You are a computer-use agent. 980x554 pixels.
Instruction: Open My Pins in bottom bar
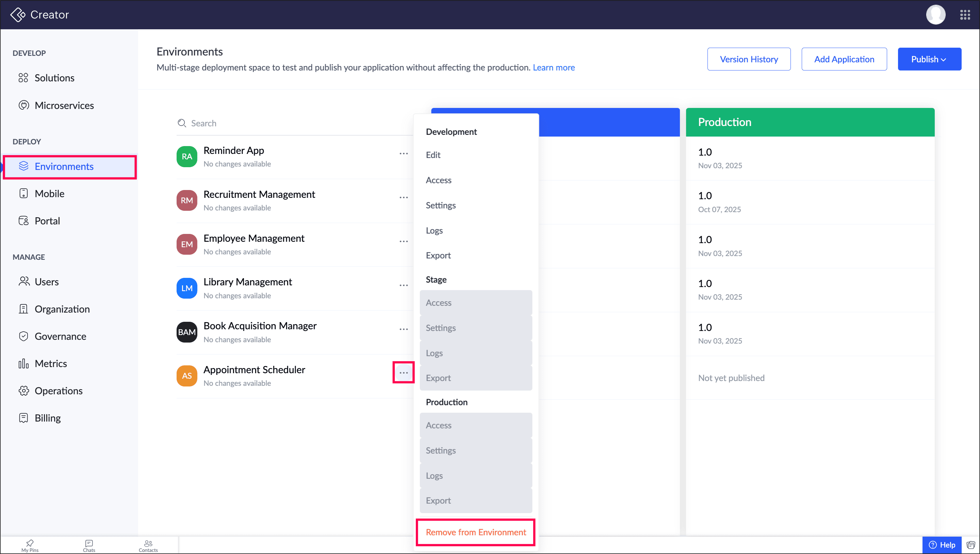[x=30, y=545]
